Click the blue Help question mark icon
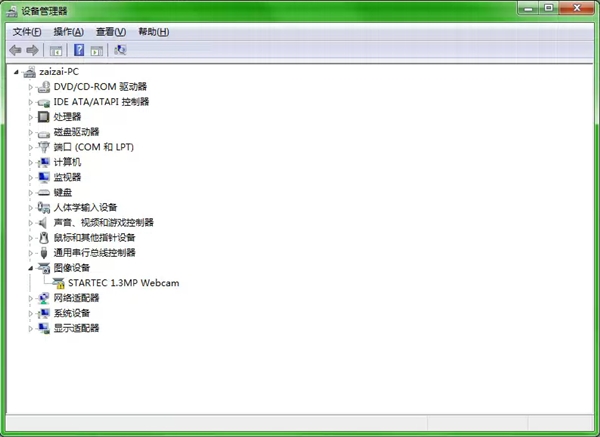The height and width of the screenshot is (437, 600). 79,50
